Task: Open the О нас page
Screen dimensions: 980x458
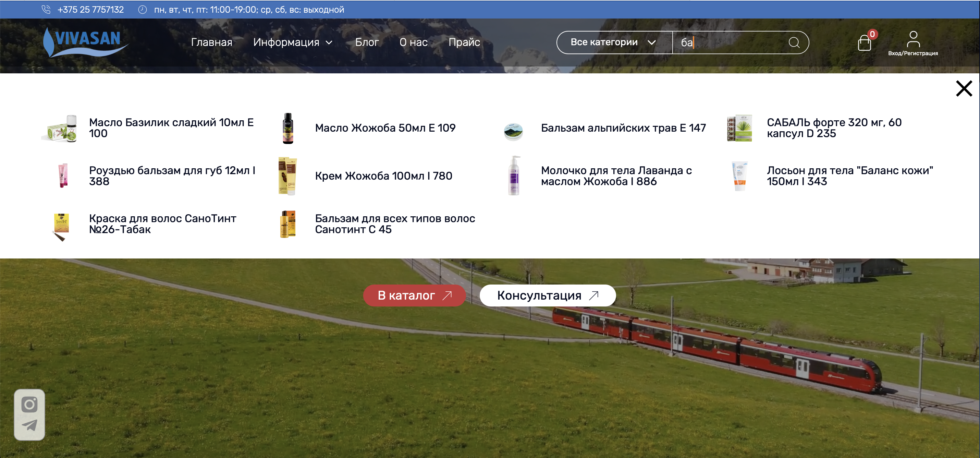Action: click(x=414, y=42)
